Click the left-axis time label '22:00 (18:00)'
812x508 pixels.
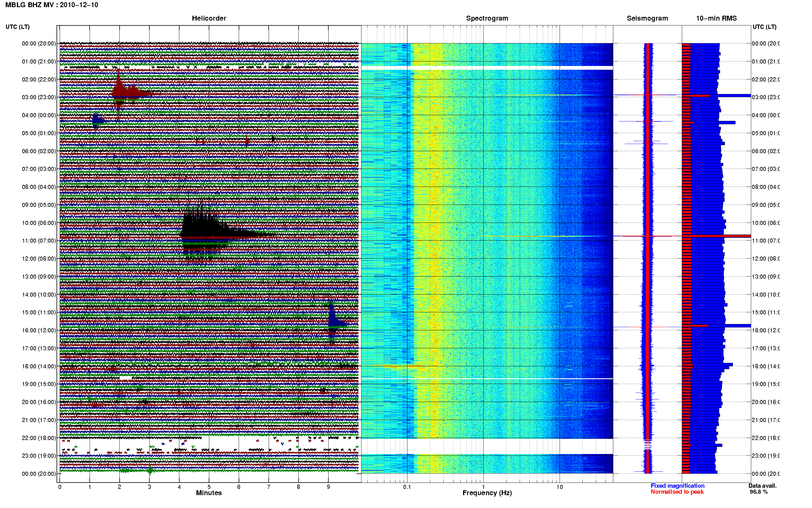39,438
